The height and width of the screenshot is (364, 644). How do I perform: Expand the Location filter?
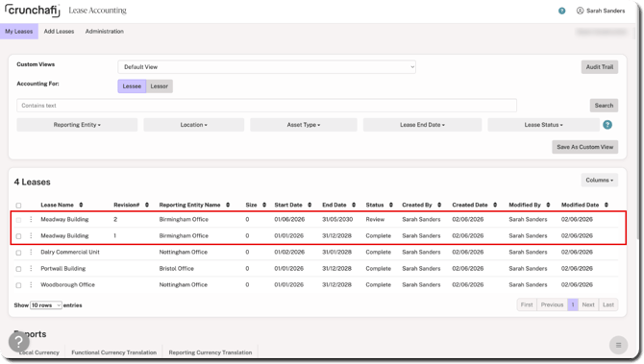click(194, 125)
